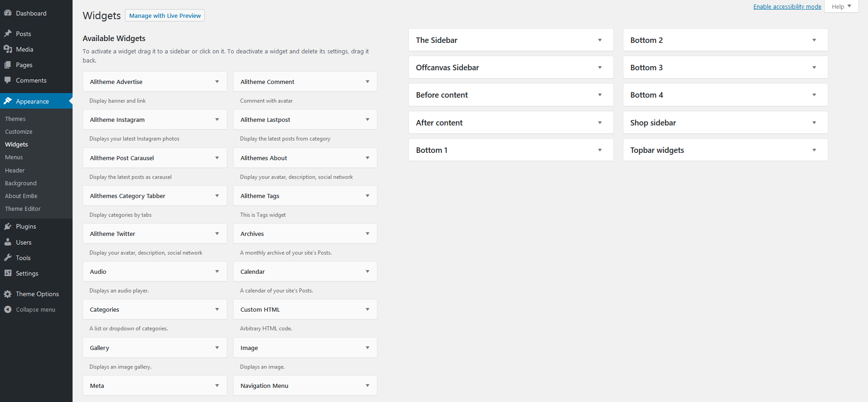This screenshot has width=868, height=402.
Task: Expand the Archives widget arrow
Action: [x=368, y=234]
